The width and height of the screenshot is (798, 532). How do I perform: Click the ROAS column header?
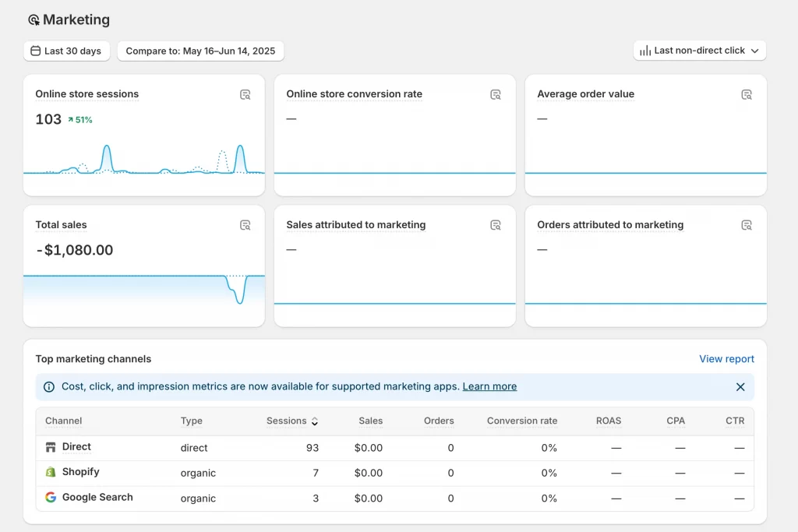[609, 421]
